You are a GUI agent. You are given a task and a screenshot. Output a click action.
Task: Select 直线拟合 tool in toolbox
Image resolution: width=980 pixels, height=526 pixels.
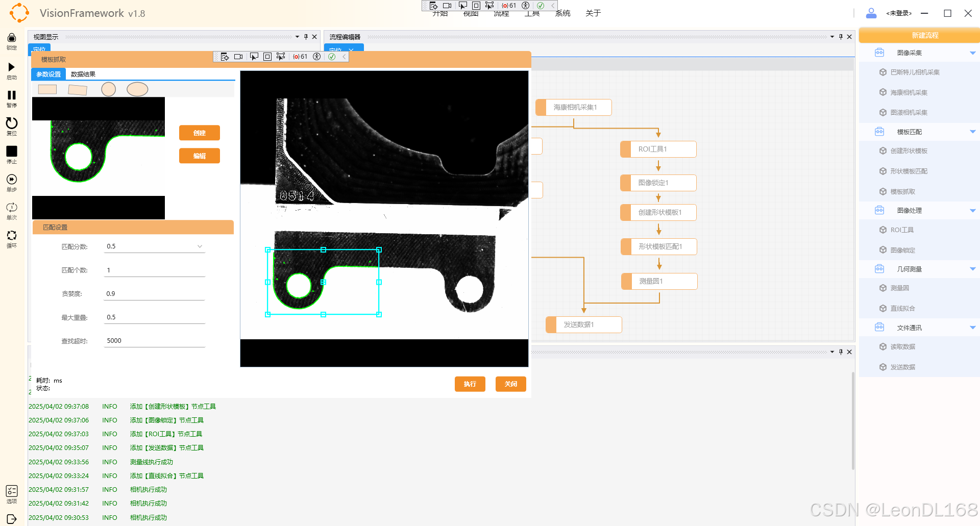[902, 309]
